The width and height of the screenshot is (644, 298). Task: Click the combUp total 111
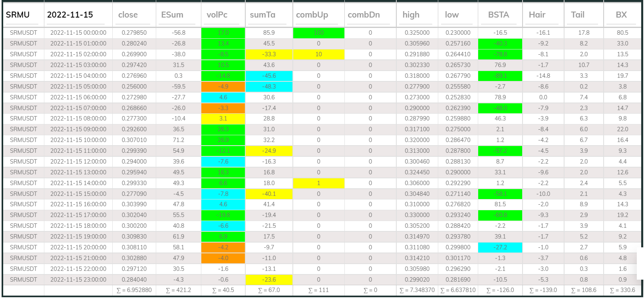click(318, 290)
